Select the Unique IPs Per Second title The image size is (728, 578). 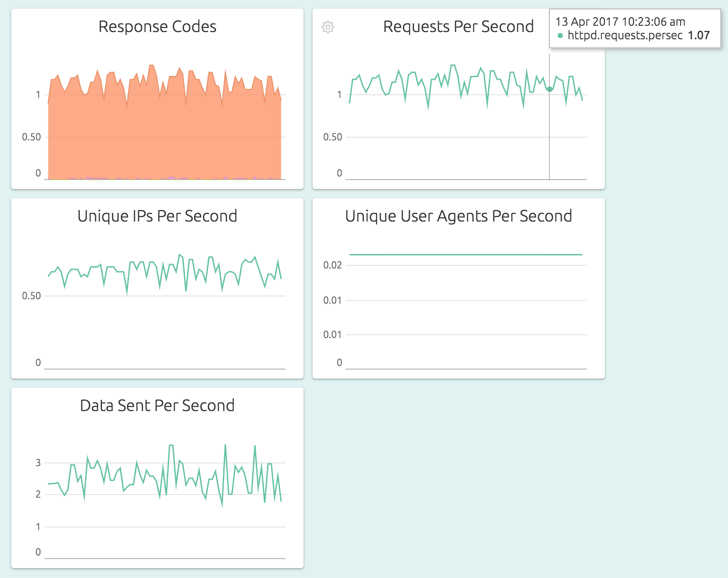click(x=157, y=216)
